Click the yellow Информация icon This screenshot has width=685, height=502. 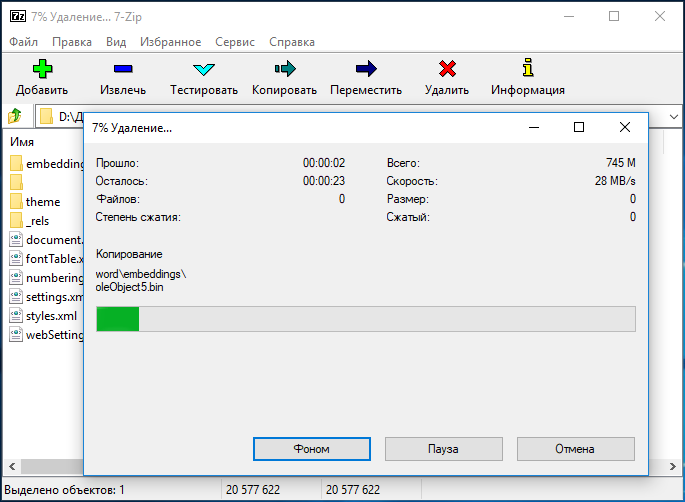528,68
